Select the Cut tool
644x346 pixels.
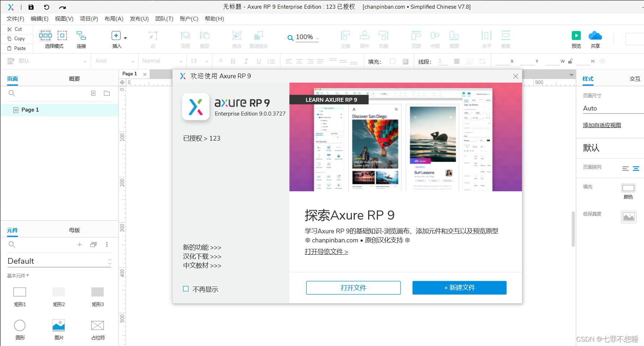(15, 29)
